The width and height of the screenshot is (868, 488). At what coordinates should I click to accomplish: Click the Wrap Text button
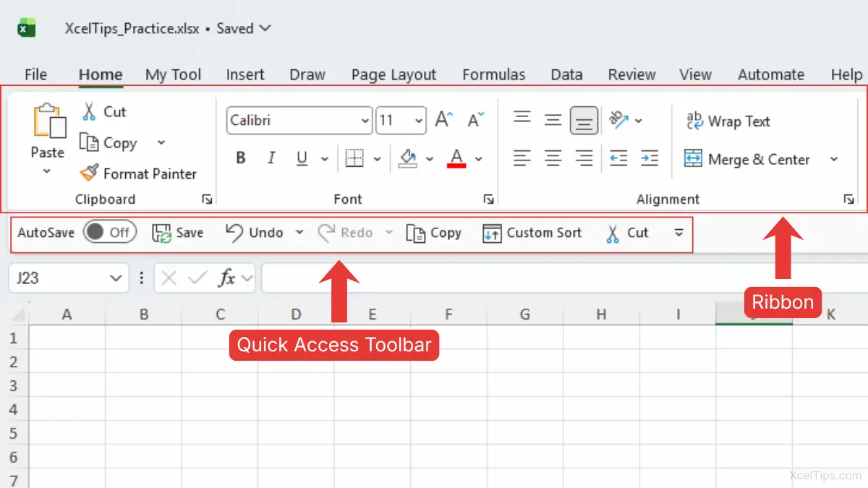728,121
